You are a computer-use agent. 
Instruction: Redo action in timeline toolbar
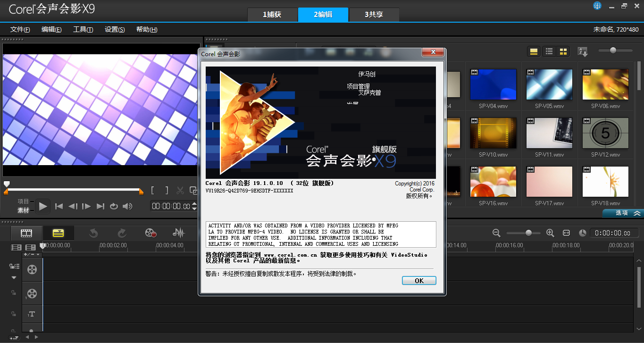122,233
